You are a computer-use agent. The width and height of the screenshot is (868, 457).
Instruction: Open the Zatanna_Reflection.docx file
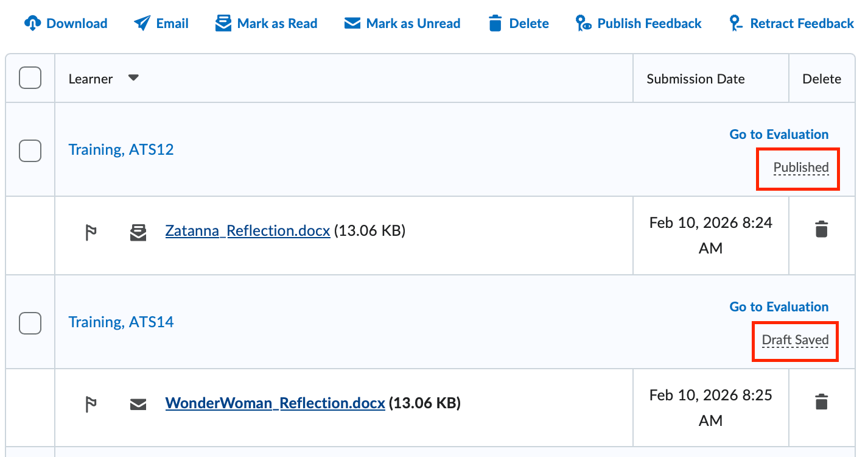coord(247,230)
